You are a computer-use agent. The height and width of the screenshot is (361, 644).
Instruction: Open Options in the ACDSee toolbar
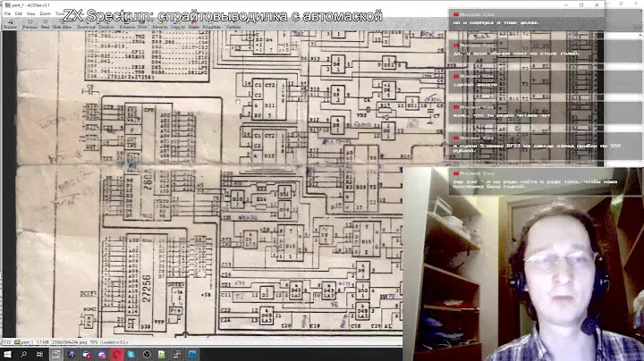coord(233,26)
